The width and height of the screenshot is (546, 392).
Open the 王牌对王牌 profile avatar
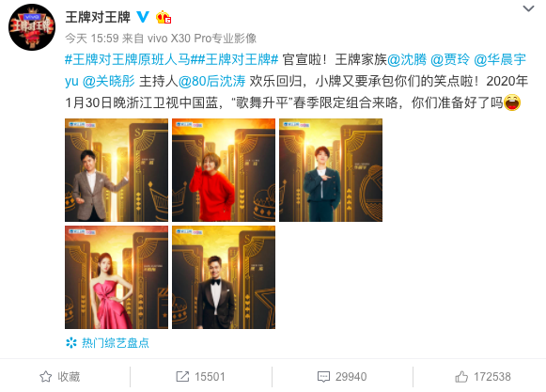tap(32, 27)
